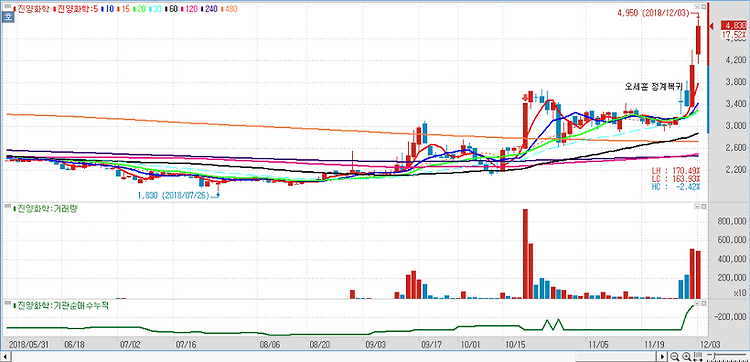Click the -200,000 institutional axis label
750x362 pixels.
click(731, 317)
